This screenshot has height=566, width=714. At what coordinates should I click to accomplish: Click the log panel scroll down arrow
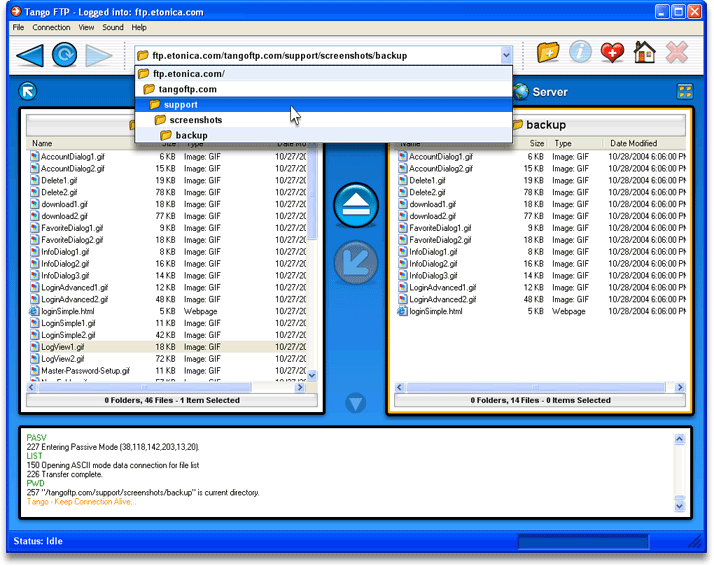679,506
